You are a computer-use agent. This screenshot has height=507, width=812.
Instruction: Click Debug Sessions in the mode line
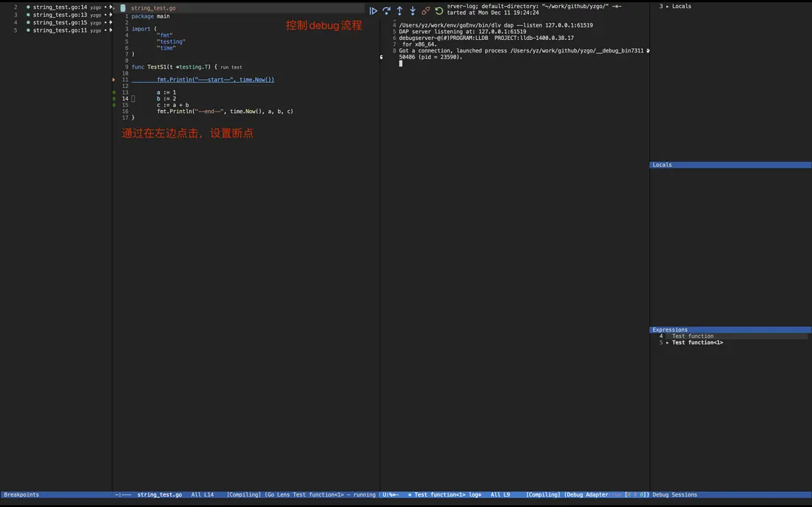(674, 494)
